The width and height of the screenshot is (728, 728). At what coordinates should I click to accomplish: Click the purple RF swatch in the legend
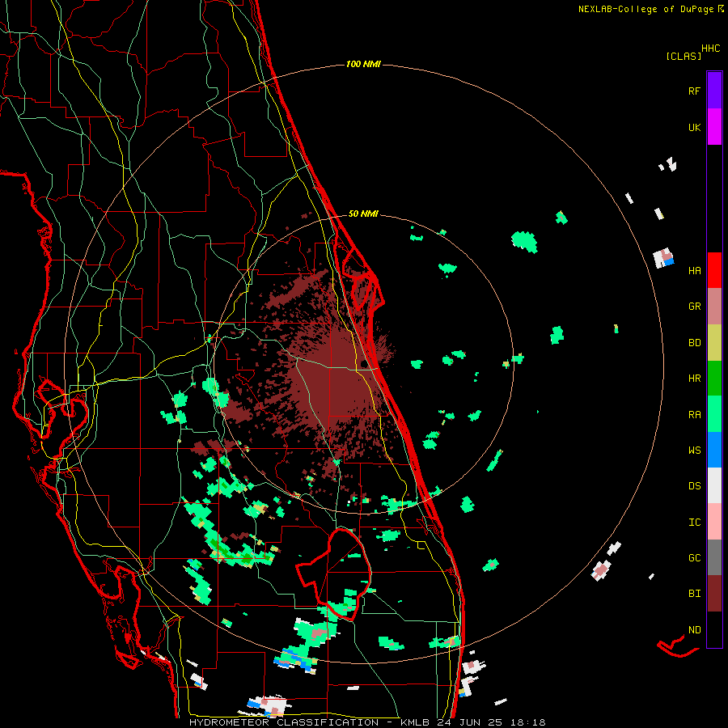(714, 91)
